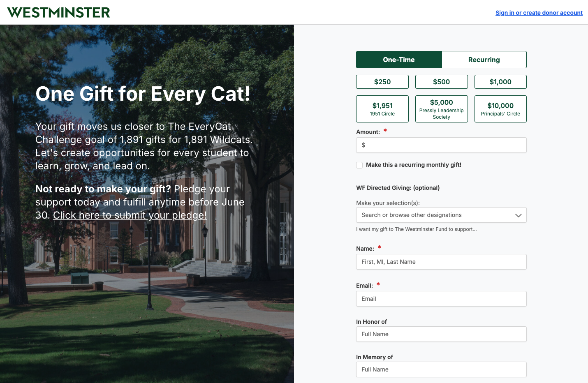Click the Name input field
The height and width of the screenshot is (383, 588).
coord(441,262)
